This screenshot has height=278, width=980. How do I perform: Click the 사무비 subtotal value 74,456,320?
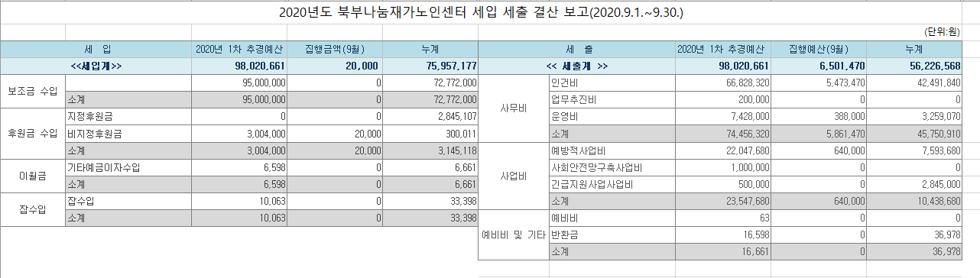(x=723, y=133)
